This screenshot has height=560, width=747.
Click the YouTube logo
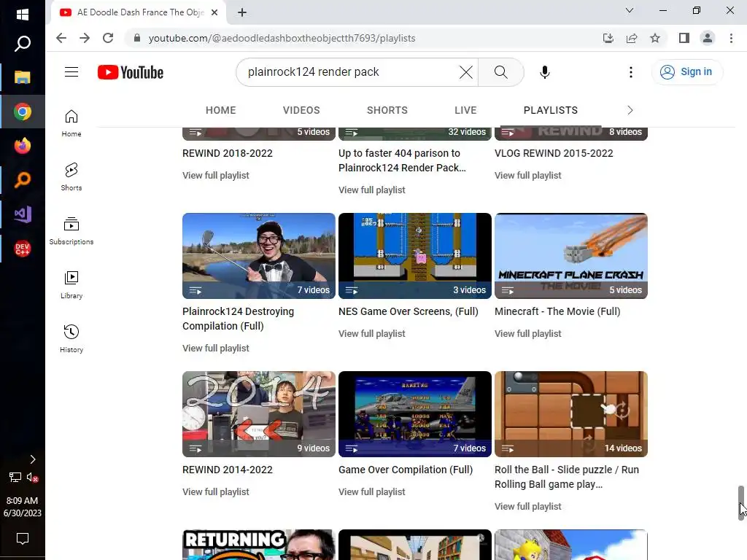131,72
